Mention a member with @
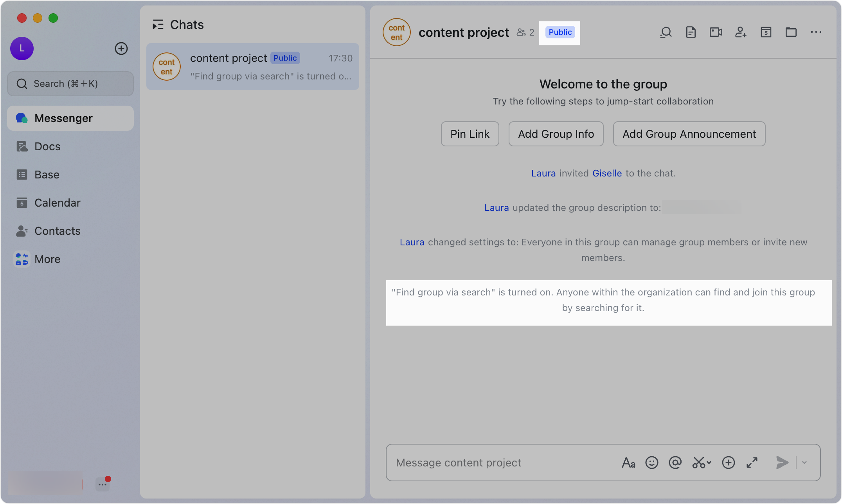 [675, 463]
